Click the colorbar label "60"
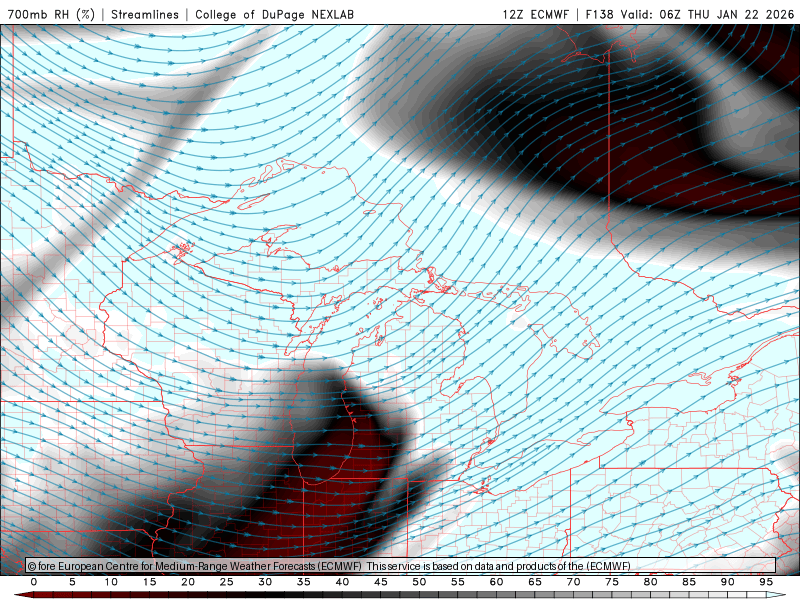800x600 pixels. click(496, 582)
